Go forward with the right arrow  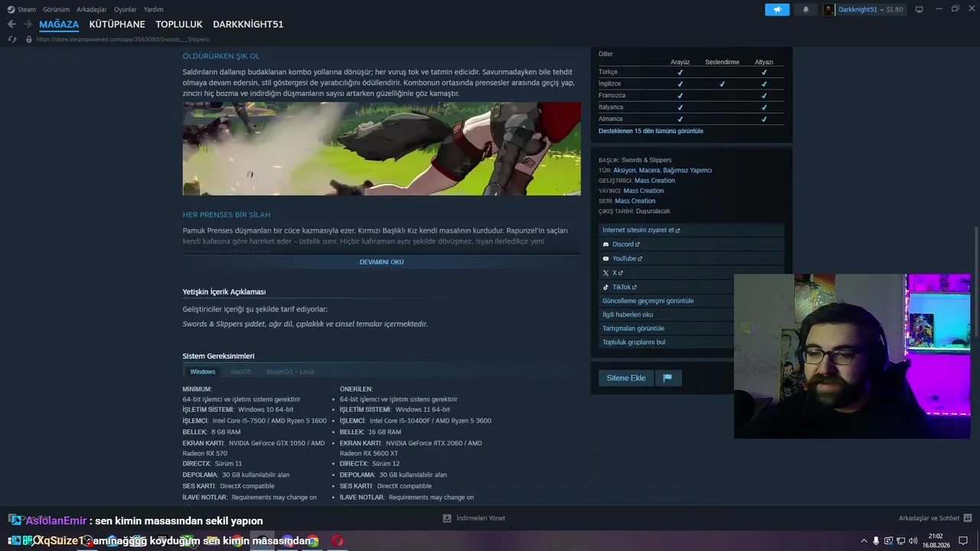(x=28, y=24)
